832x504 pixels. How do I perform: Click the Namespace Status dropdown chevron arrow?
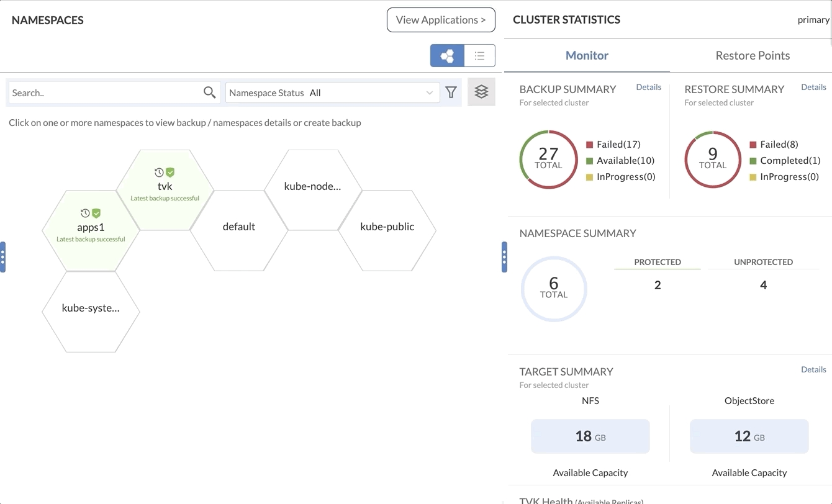click(429, 93)
